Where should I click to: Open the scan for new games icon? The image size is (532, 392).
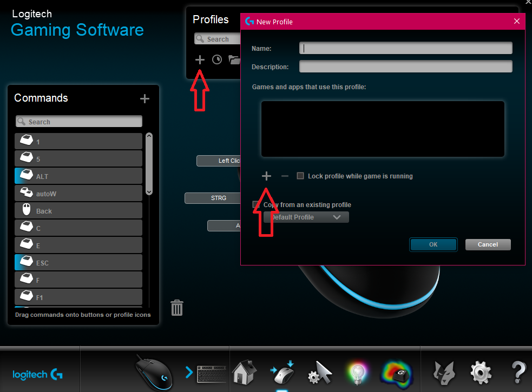(x=217, y=59)
